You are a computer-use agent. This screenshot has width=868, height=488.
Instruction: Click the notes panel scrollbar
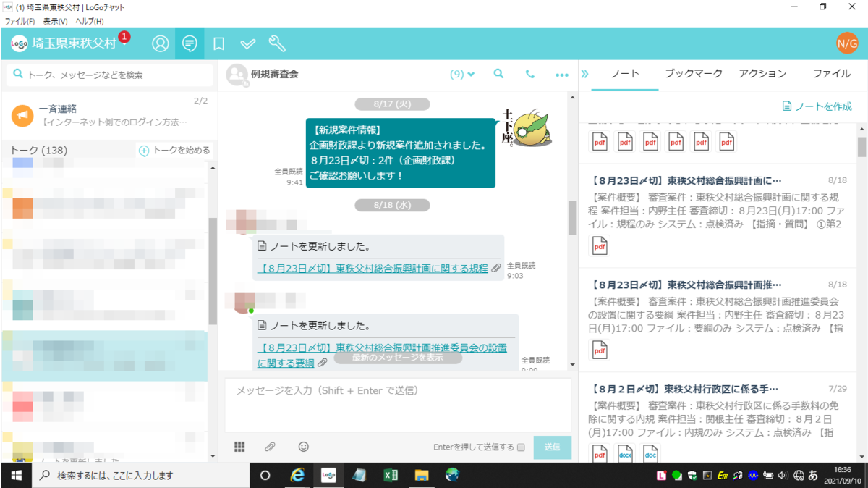(861, 146)
